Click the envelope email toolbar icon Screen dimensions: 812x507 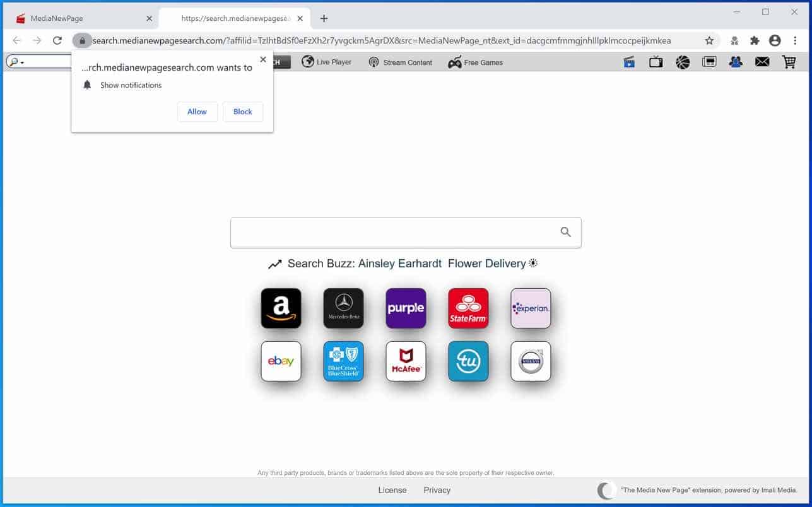762,62
